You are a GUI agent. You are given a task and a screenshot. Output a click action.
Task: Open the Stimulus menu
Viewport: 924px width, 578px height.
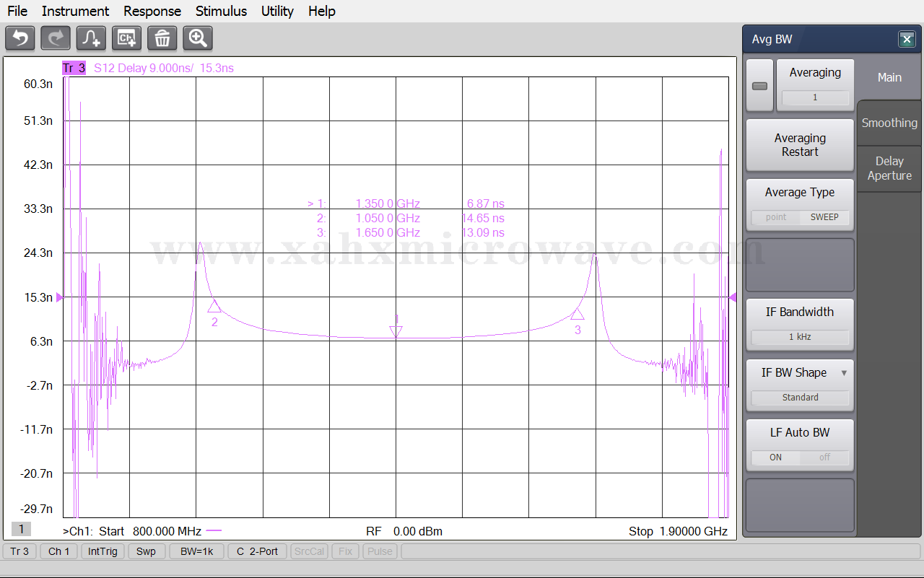[x=221, y=11]
